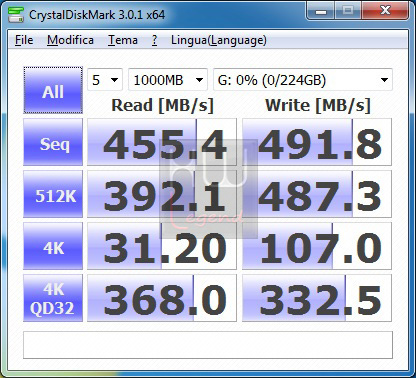Click the empty comment field at bottom

click(x=208, y=345)
